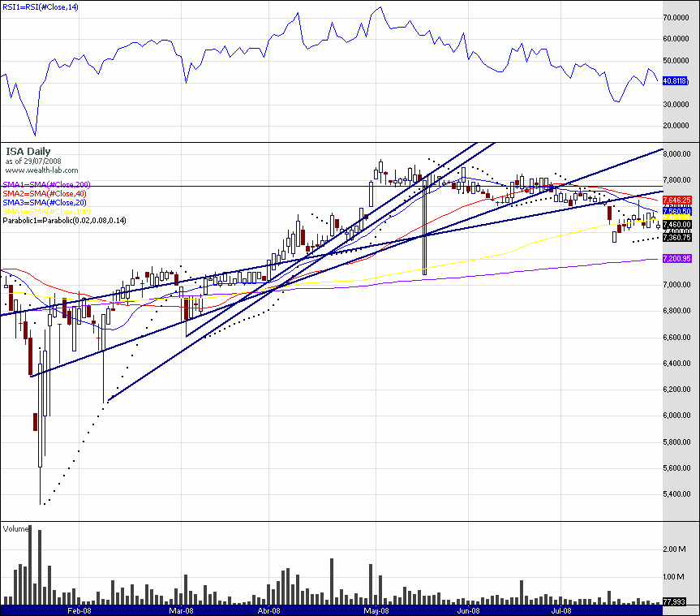Select the 6,600.00 price axis label
Viewport: 700px width, 616px height.
677,338
